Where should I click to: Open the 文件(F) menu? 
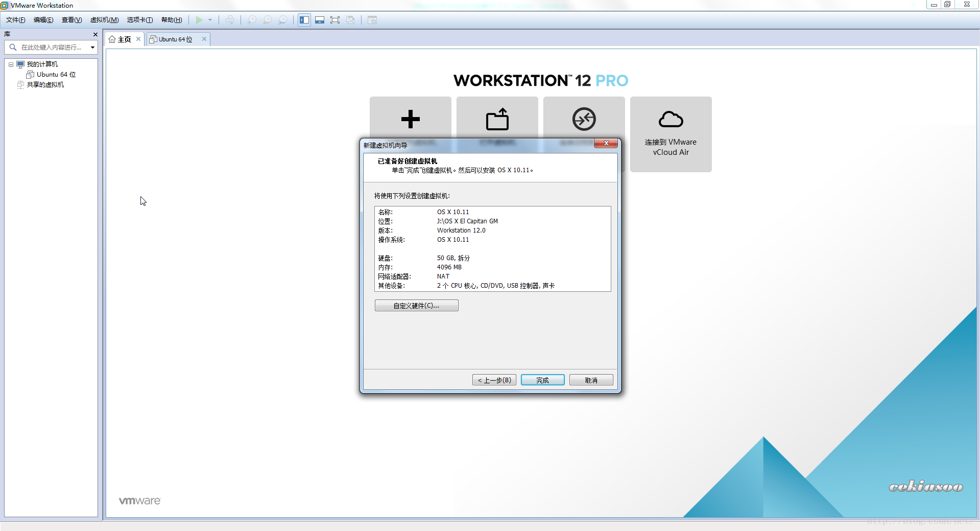[x=15, y=20]
